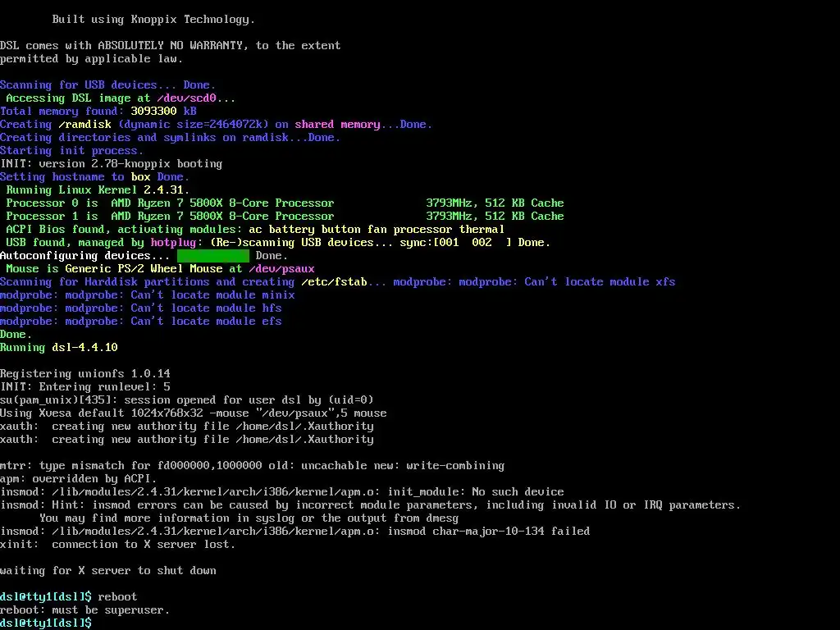This screenshot has height=630, width=840.
Task: Click 'permitted by applicable law.' line
Action: coord(91,59)
